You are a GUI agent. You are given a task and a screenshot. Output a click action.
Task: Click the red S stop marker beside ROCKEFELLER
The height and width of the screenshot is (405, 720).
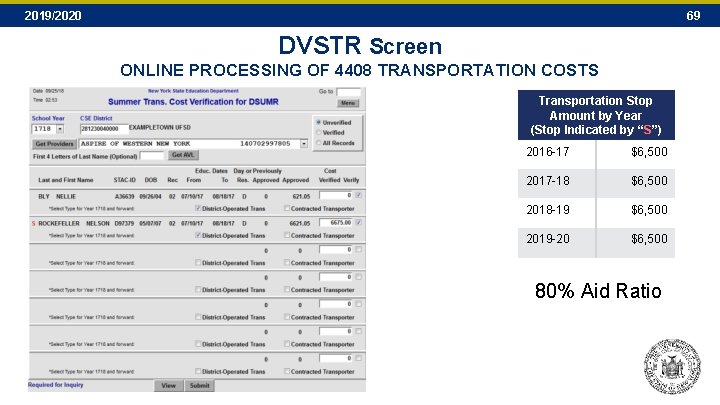tap(33, 223)
